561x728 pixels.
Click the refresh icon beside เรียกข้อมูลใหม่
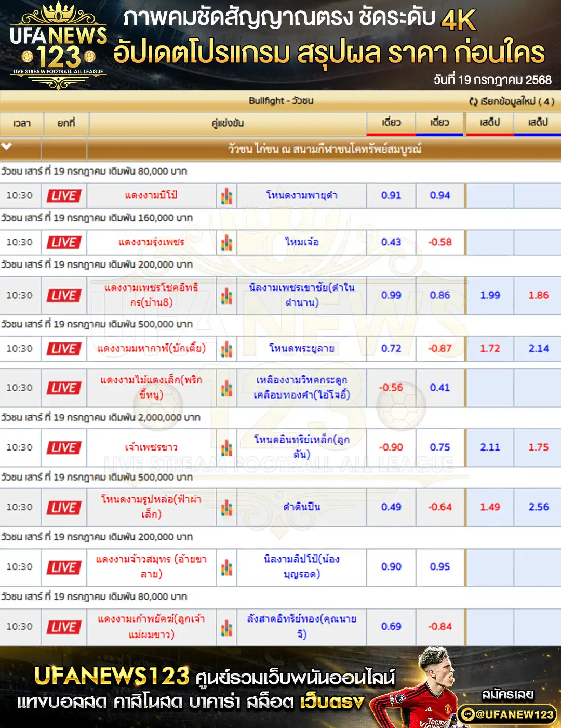coord(473,101)
